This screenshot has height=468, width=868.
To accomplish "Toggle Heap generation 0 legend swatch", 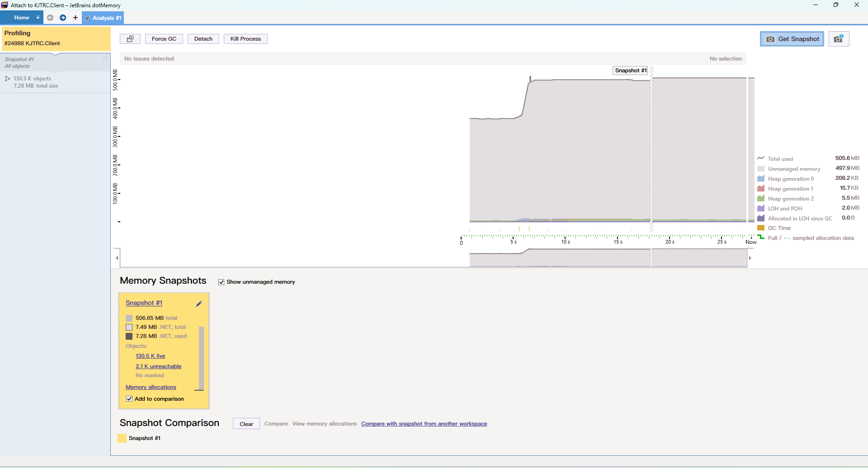I will 761,178.
